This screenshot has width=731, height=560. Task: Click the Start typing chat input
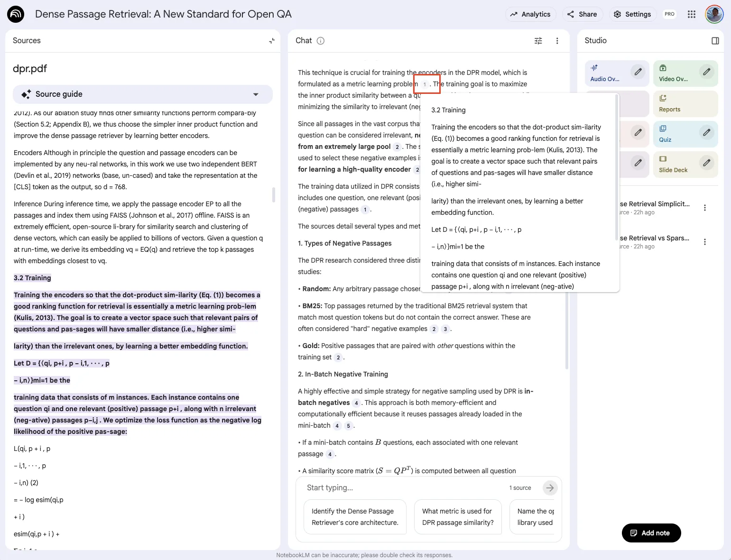pyautogui.click(x=403, y=487)
